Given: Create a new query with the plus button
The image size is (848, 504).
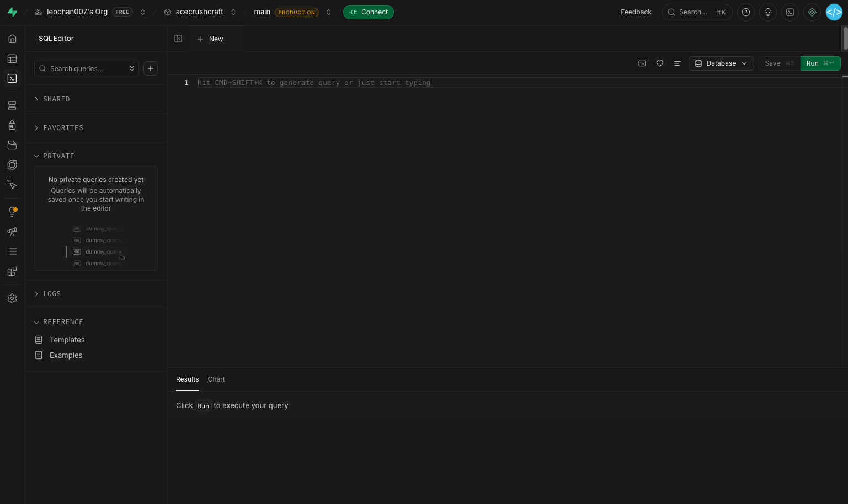Looking at the screenshot, I should (151, 68).
